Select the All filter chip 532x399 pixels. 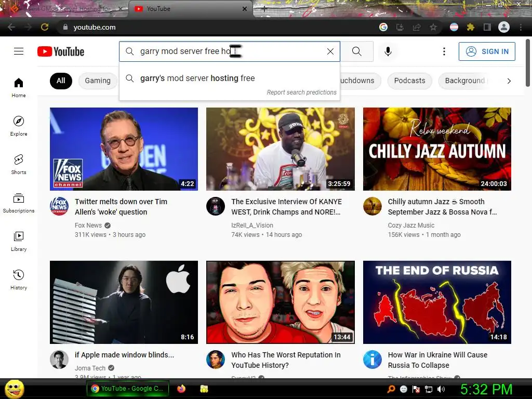point(61,81)
